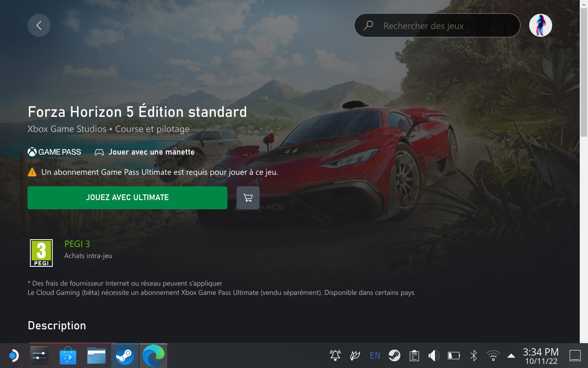This screenshot has width=588, height=368.
Task: Click the shopping cart purchase icon
Action: [x=248, y=198]
